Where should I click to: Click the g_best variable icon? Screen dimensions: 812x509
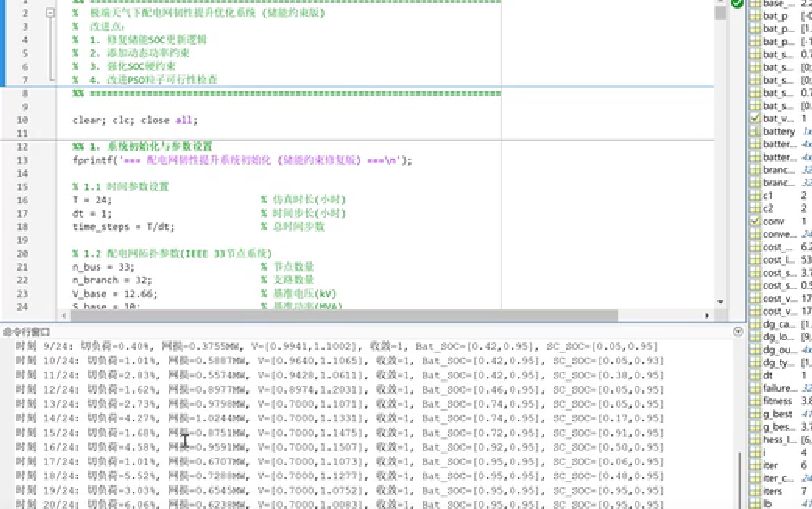[x=755, y=414]
